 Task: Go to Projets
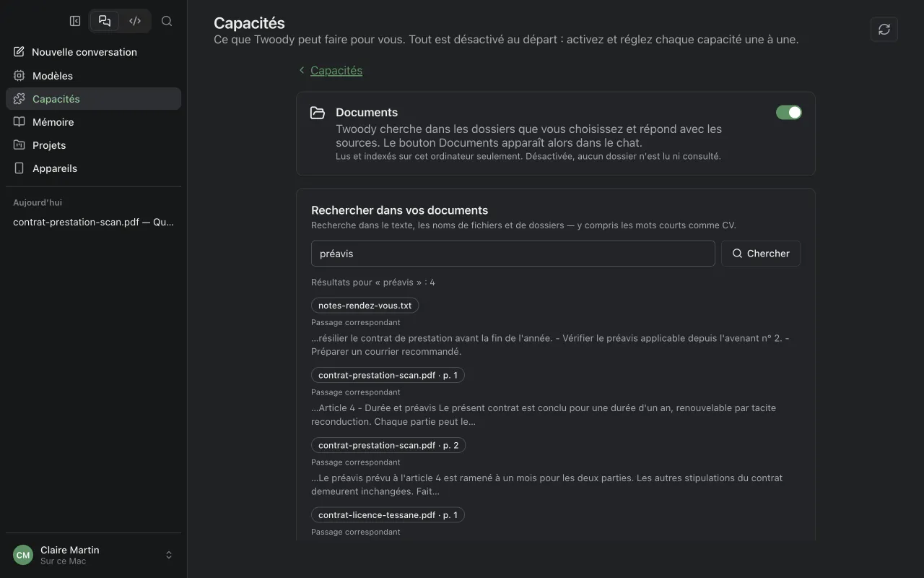pos(93,145)
